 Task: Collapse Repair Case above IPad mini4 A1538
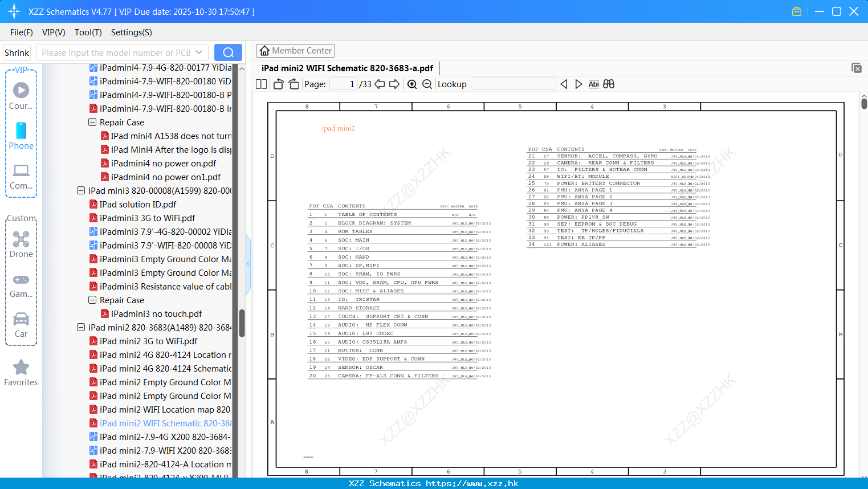point(92,123)
